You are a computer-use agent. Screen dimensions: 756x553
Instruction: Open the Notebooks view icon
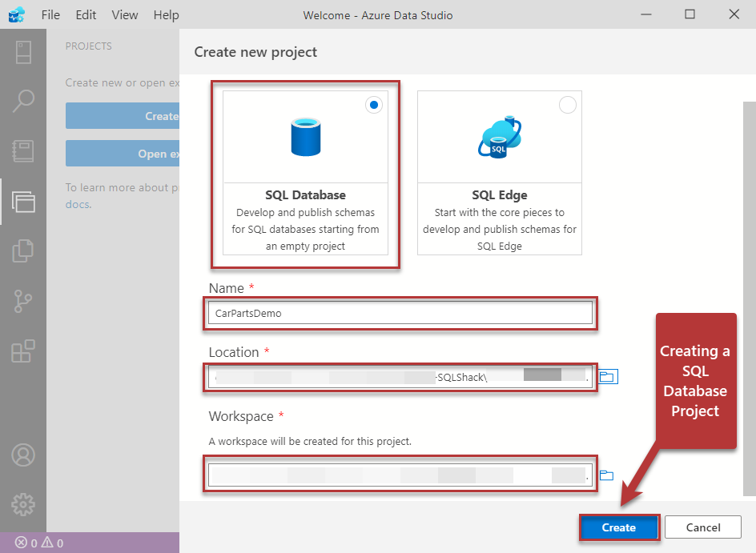click(23, 151)
